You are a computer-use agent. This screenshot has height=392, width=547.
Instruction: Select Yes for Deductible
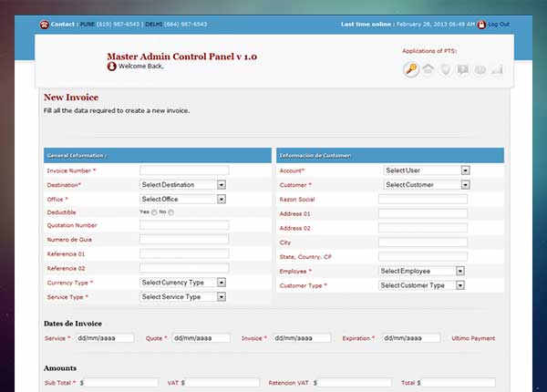coord(154,212)
